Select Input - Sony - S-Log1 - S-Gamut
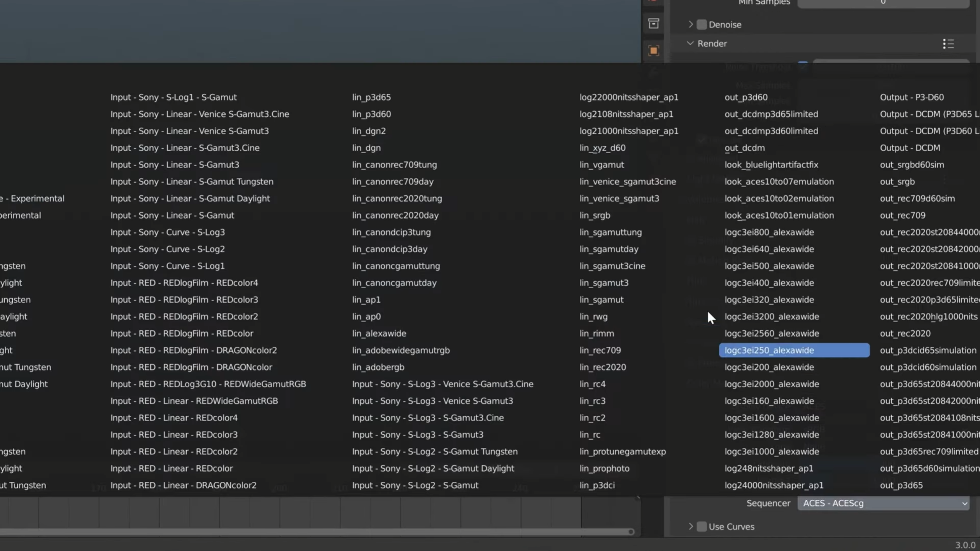 click(x=173, y=97)
